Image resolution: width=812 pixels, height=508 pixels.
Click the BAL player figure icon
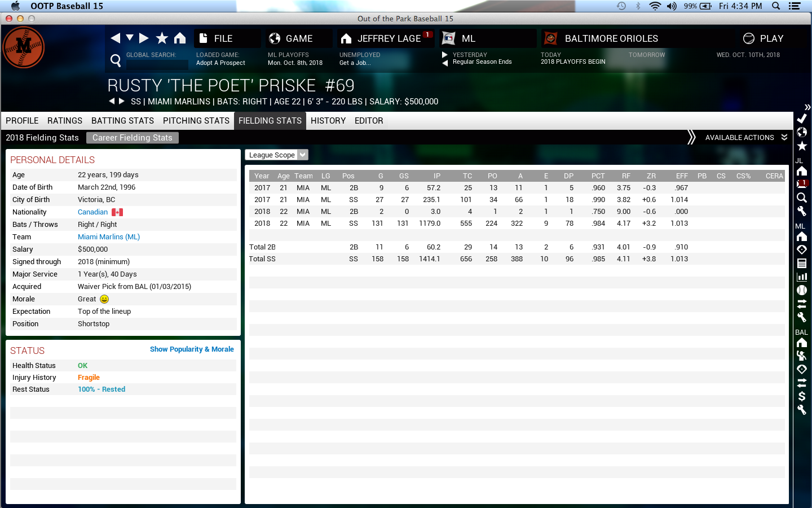coord(802,356)
